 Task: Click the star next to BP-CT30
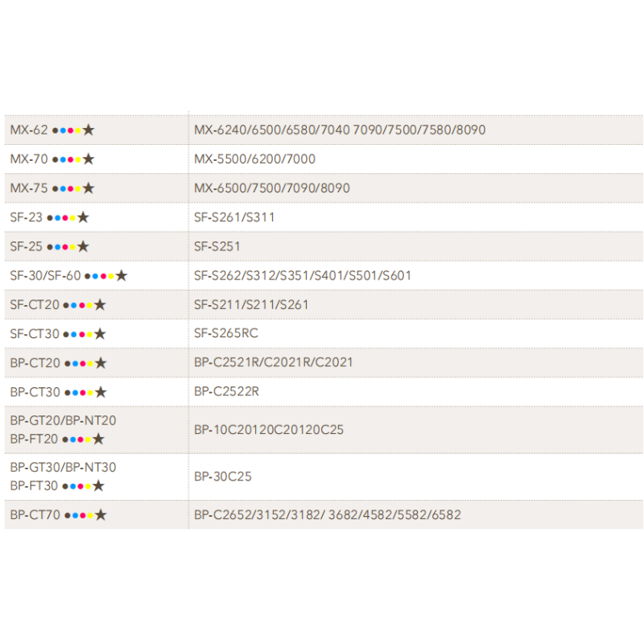(x=101, y=392)
